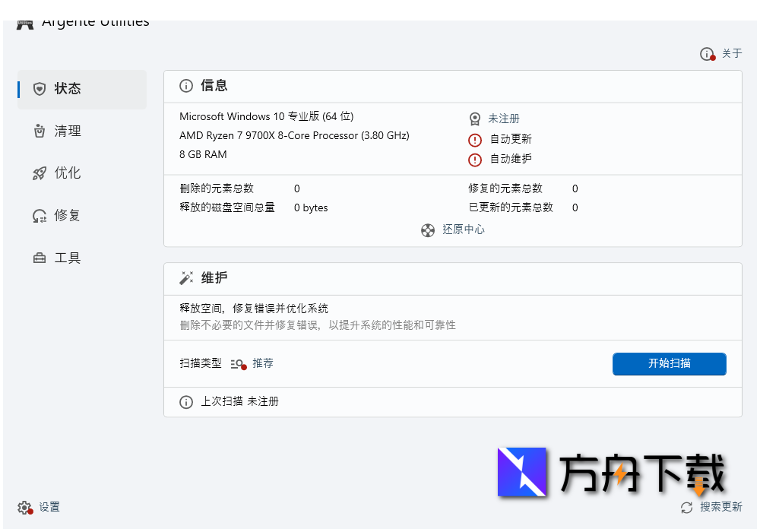The image size is (760, 532).
Task: Open the 扫描类型 推荐 selector
Action: pos(253,364)
